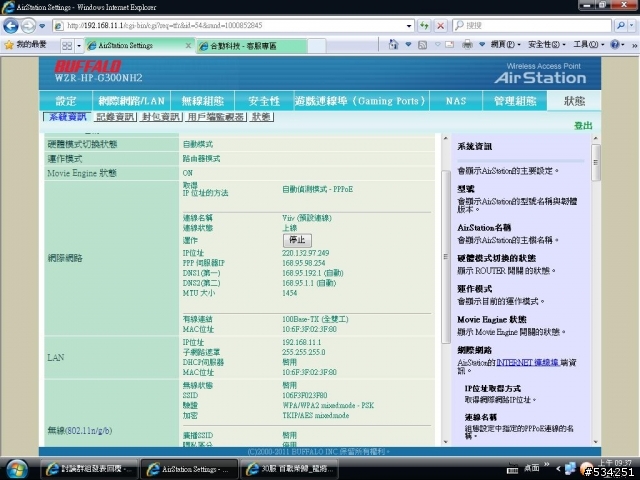
Task: Open the 無線組態 tab
Action: point(202,101)
